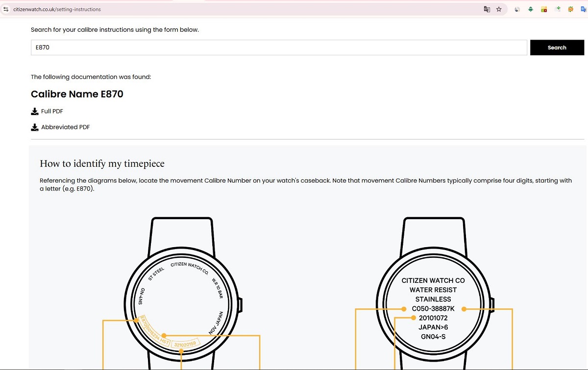The height and width of the screenshot is (370, 588).
Task: Bookmark this page with the star icon
Action: (x=499, y=9)
